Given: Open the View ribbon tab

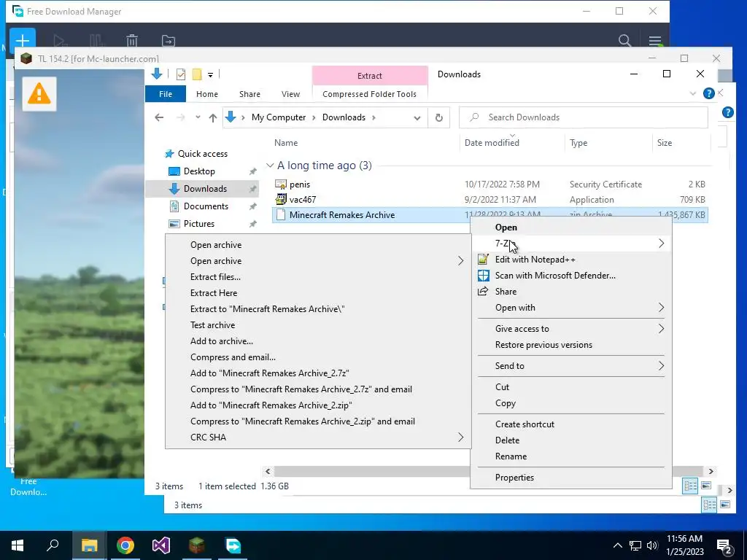Looking at the screenshot, I should click(290, 94).
